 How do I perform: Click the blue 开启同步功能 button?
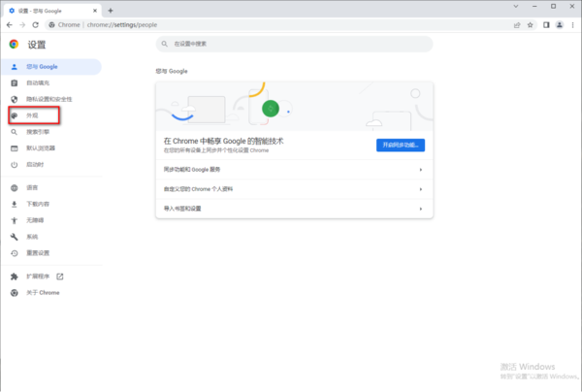tap(401, 146)
